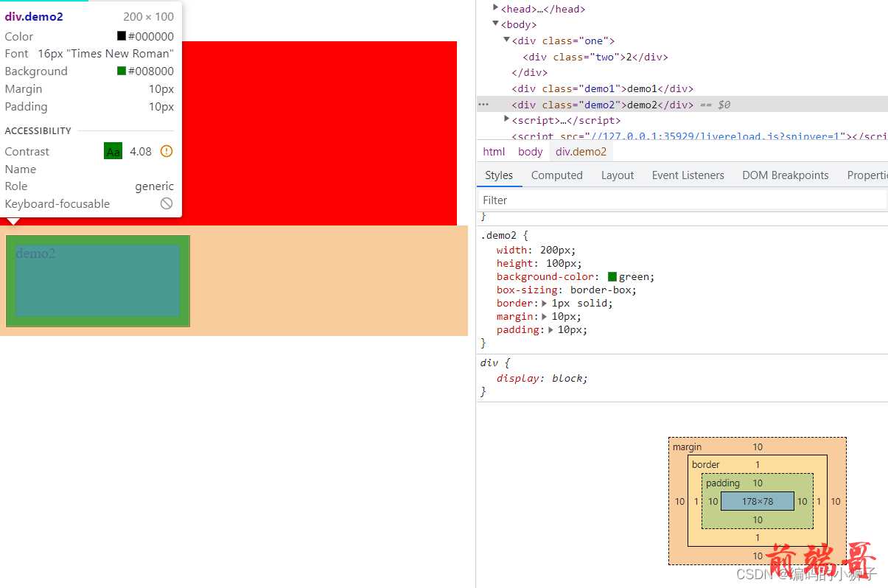Image resolution: width=888 pixels, height=588 pixels.
Task: Open the Layout tab
Action: (x=618, y=175)
